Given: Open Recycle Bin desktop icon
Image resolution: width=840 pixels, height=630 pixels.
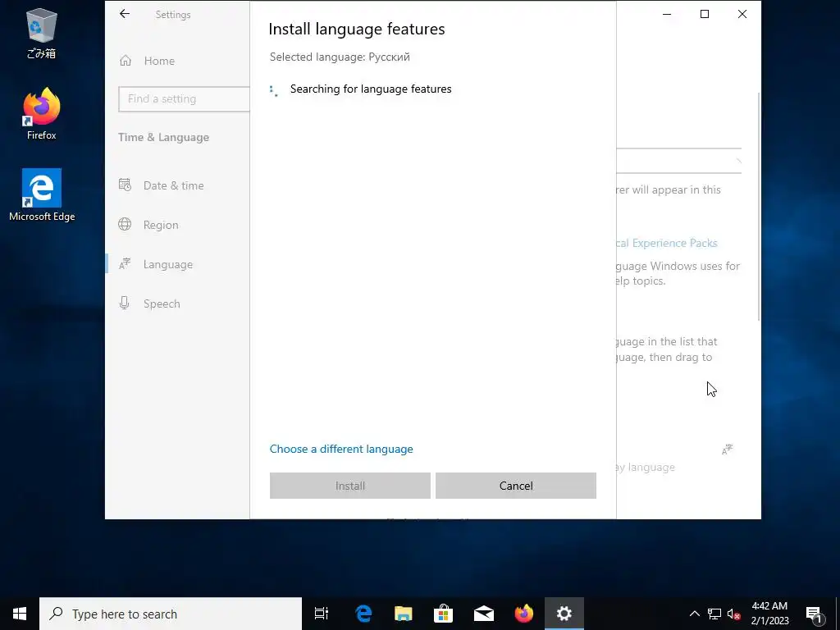Looking at the screenshot, I should (x=41, y=34).
